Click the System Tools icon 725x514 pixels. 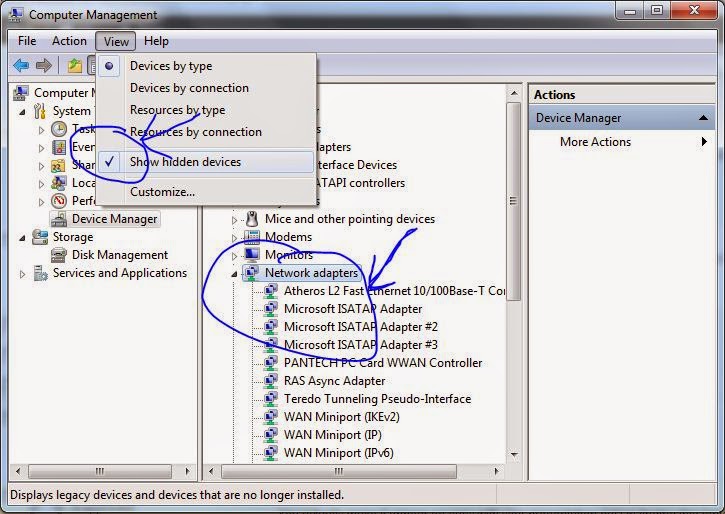pos(40,111)
